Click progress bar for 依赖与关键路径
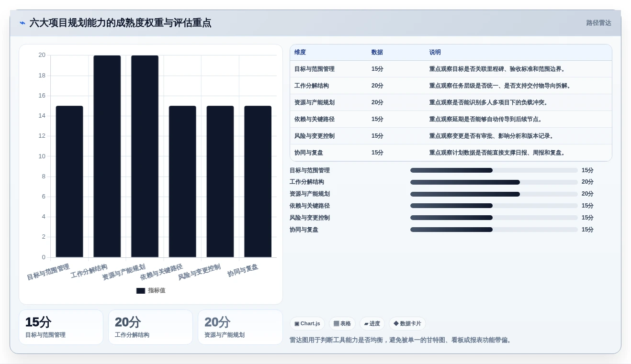 click(494, 206)
